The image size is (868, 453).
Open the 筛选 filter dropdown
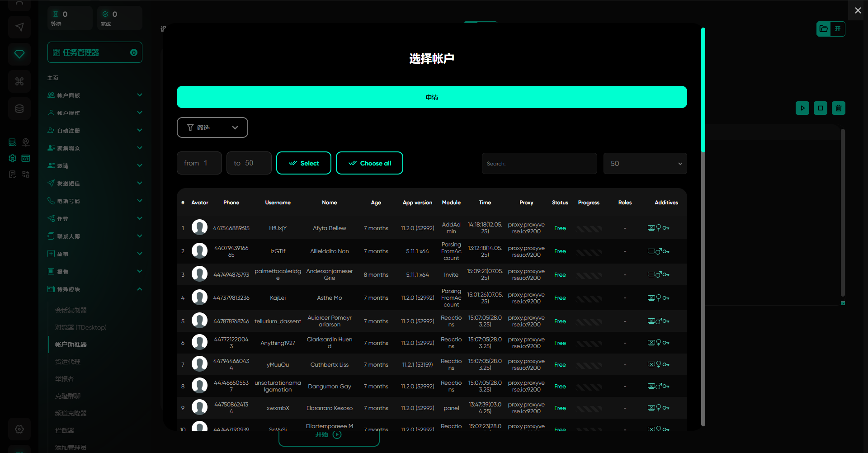click(x=212, y=127)
